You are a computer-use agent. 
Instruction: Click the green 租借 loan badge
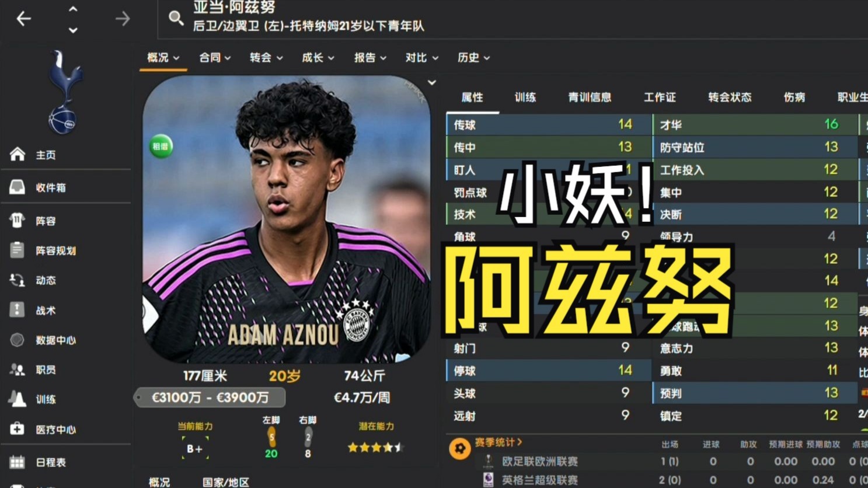161,146
